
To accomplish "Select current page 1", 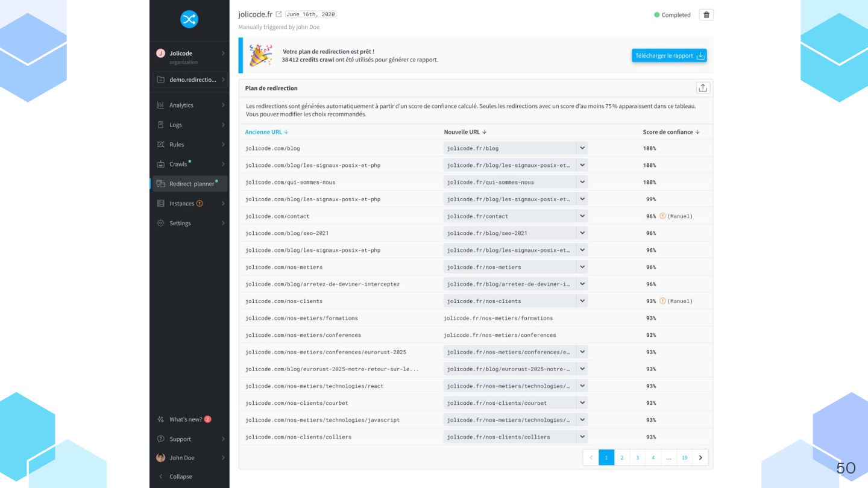I will pos(606,458).
